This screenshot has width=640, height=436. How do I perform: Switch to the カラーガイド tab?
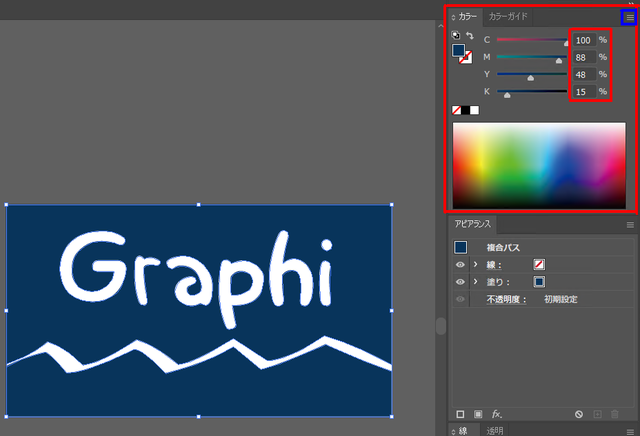click(x=508, y=17)
